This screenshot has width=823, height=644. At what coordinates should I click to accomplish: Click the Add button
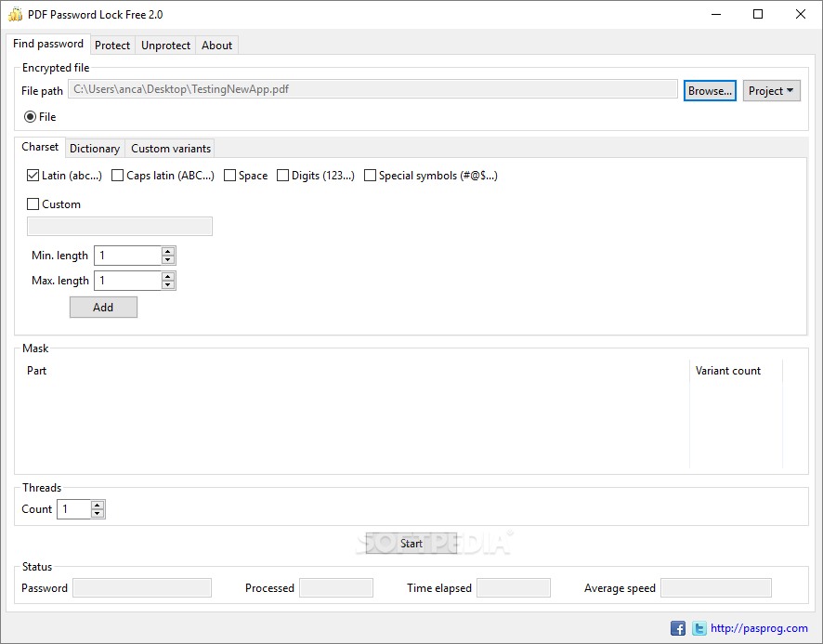point(103,308)
